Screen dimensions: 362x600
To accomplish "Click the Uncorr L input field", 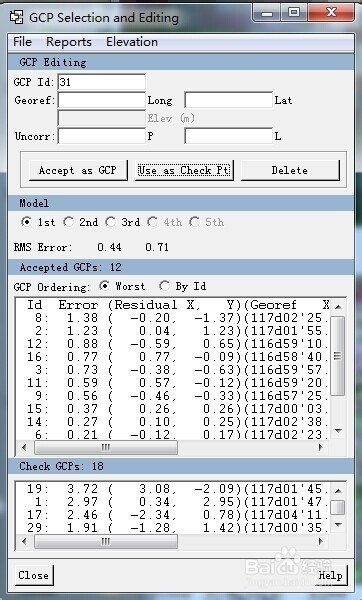I will (x=228, y=136).
